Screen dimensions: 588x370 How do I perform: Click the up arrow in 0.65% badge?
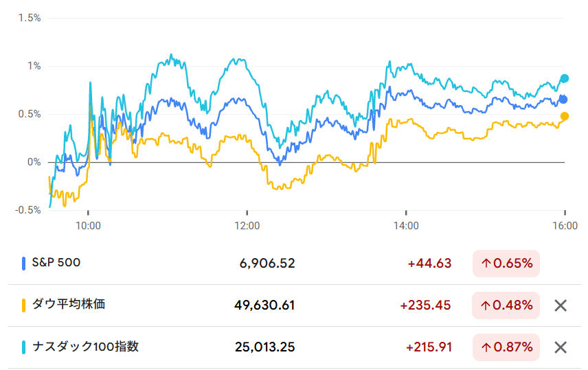(485, 264)
